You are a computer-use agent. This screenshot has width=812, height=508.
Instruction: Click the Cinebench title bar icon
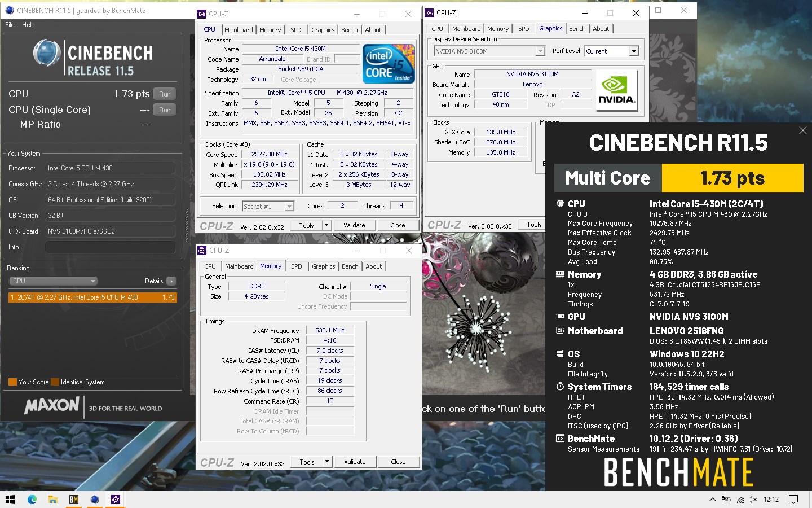9,10
